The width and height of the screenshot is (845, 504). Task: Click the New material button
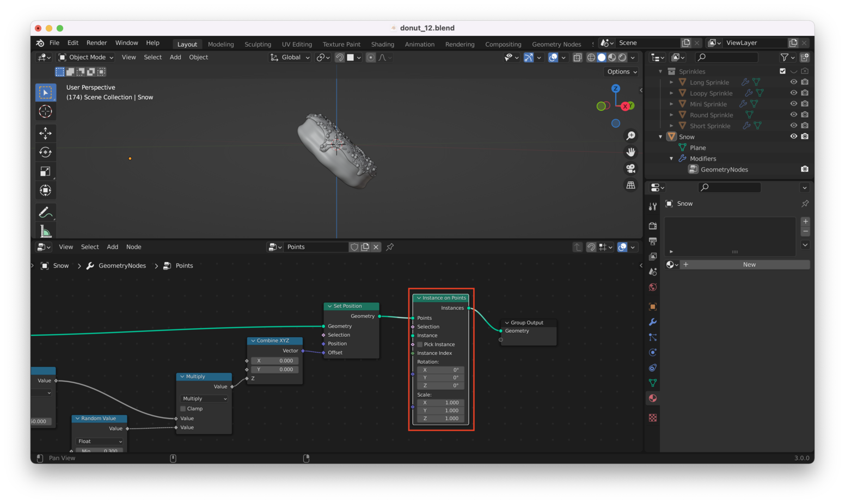coord(749,265)
